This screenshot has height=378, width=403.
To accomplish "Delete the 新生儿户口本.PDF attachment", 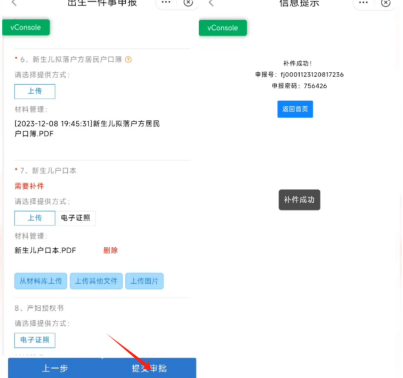I will click(x=111, y=250).
